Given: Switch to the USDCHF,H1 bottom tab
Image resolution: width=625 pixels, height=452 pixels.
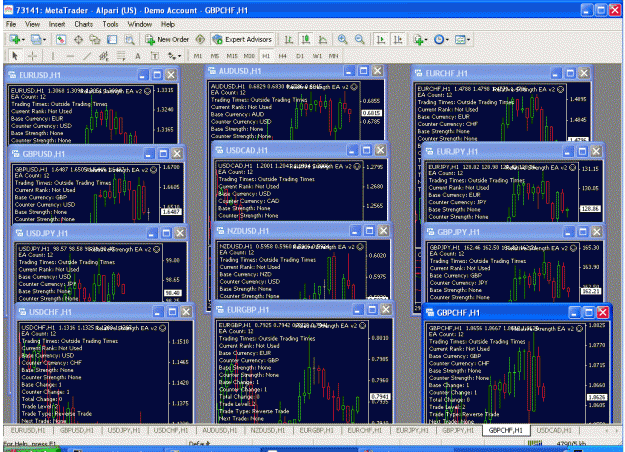Looking at the screenshot, I should (171, 430).
